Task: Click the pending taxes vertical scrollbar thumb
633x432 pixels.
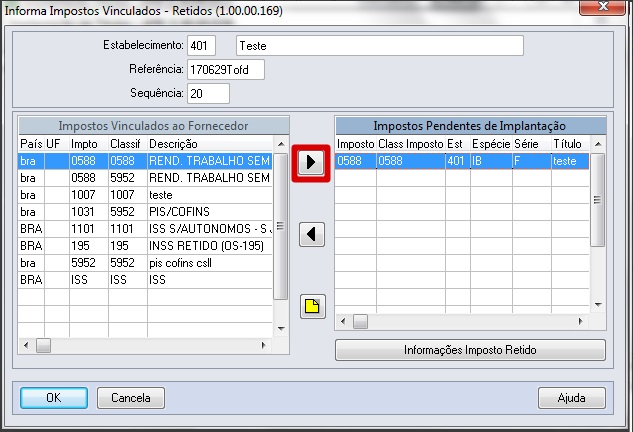Action: click(597, 200)
